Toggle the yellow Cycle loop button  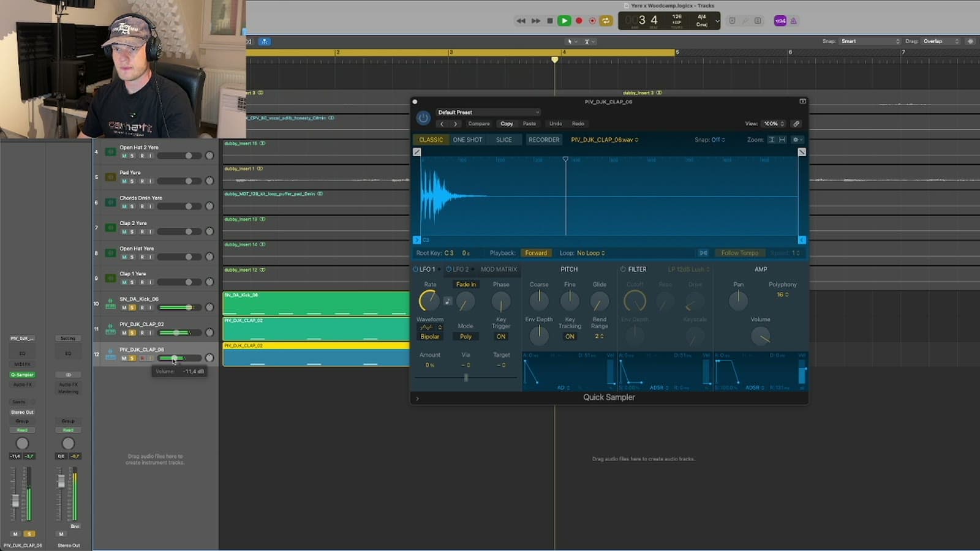tap(606, 21)
